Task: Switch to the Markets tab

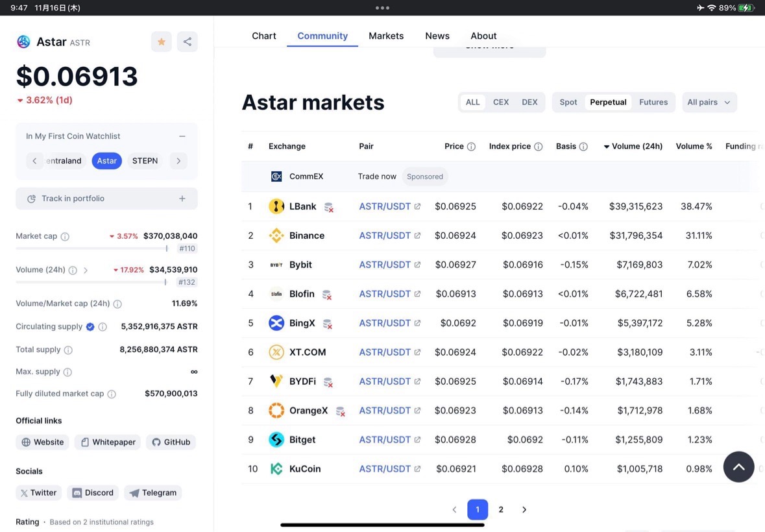Action: 386,36
